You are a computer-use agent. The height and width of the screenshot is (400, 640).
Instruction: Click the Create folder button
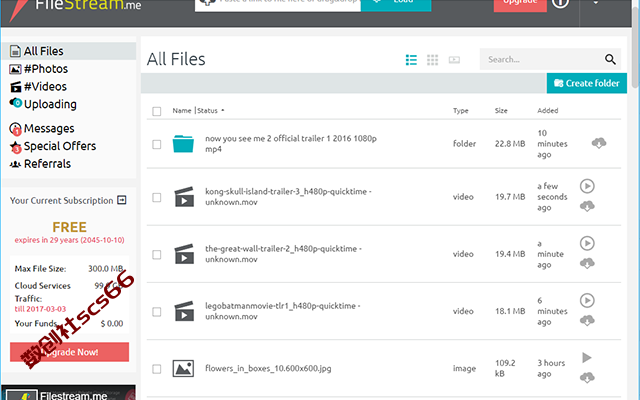pos(587,83)
